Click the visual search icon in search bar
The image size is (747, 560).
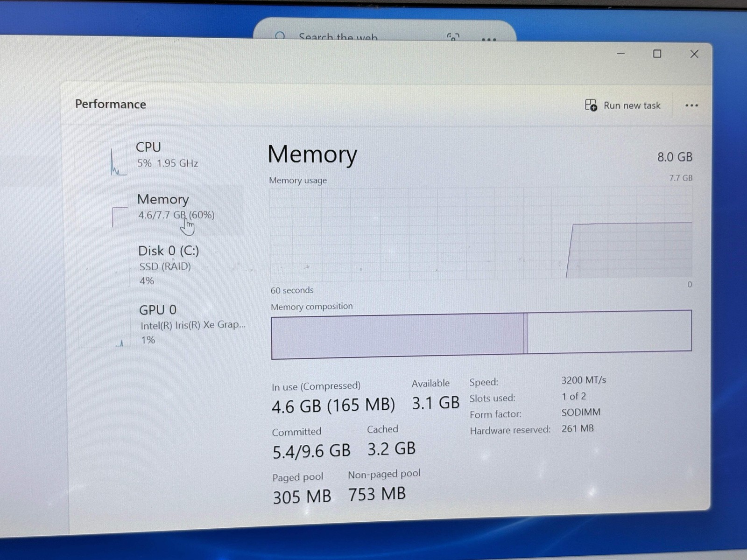(453, 37)
